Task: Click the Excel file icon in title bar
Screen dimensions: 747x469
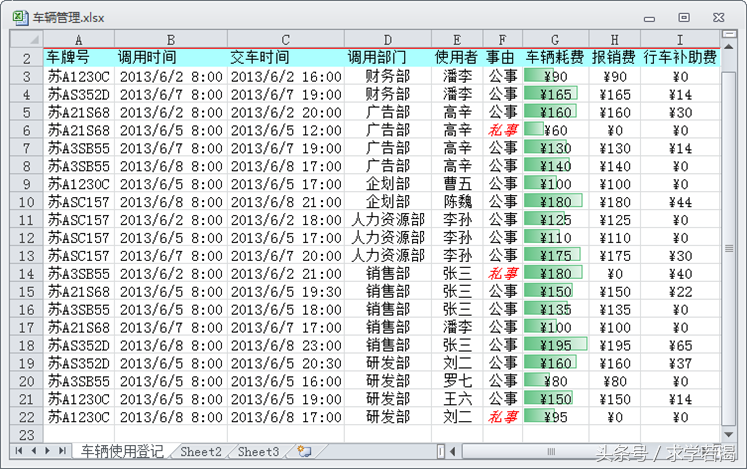Action: click(20, 17)
